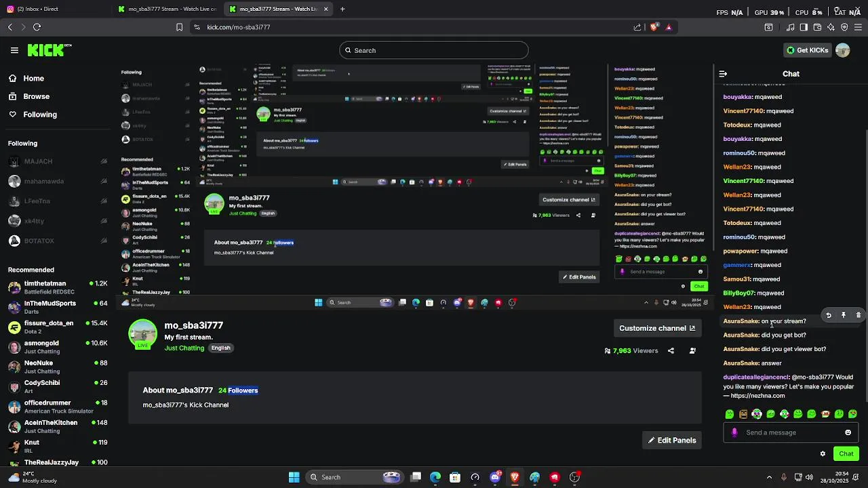868x488 pixels.
Task: Collapse the chat panel with arrow icon
Action: pyautogui.click(x=723, y=74)
